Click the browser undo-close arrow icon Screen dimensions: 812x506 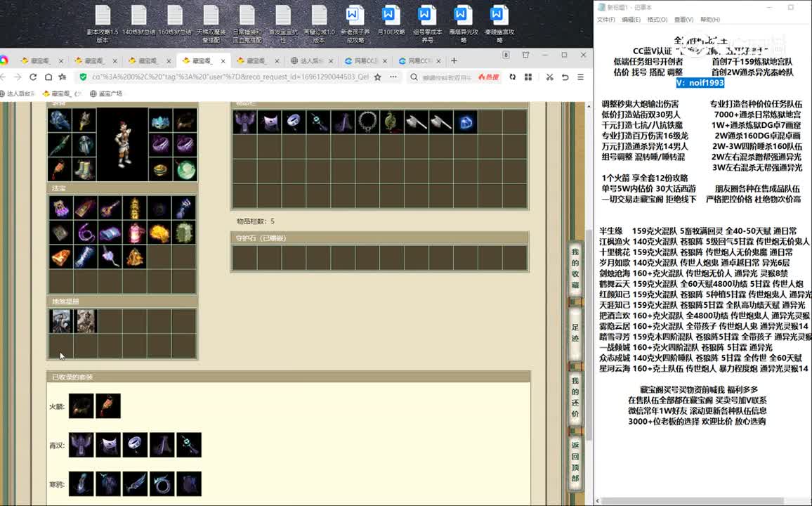tap(565, 77)
